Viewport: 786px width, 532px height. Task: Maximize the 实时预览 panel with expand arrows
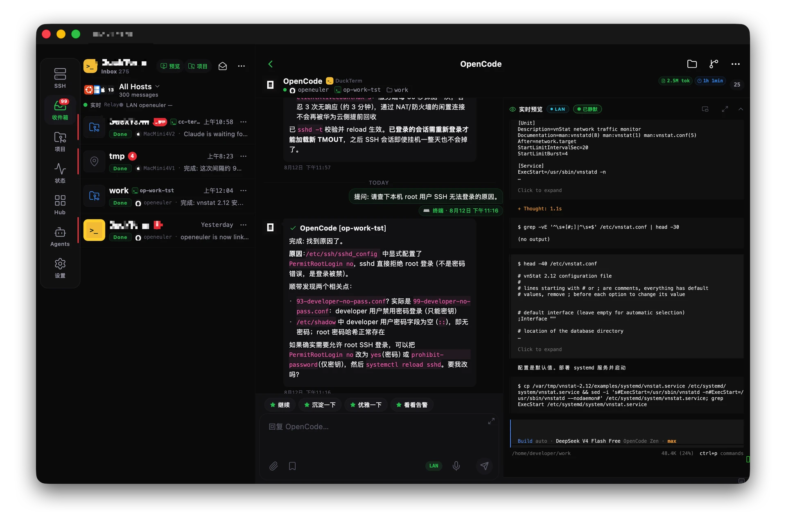tap(725, 109)
